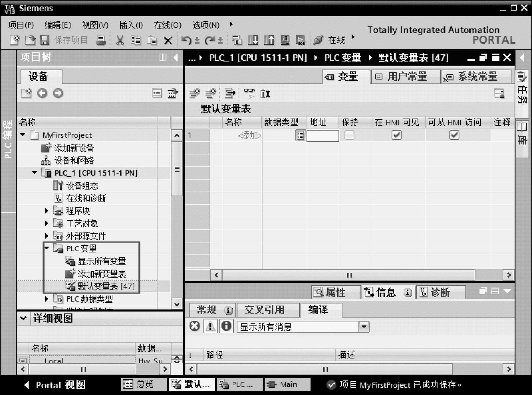Click the Add row icon in tag table

point(211,94)
